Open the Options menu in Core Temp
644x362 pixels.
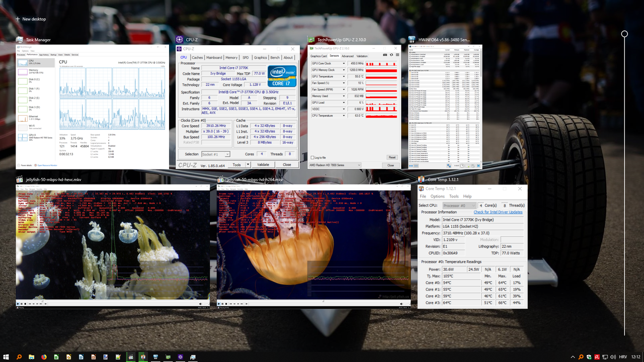pyautogui.click(x=437, y=196)
